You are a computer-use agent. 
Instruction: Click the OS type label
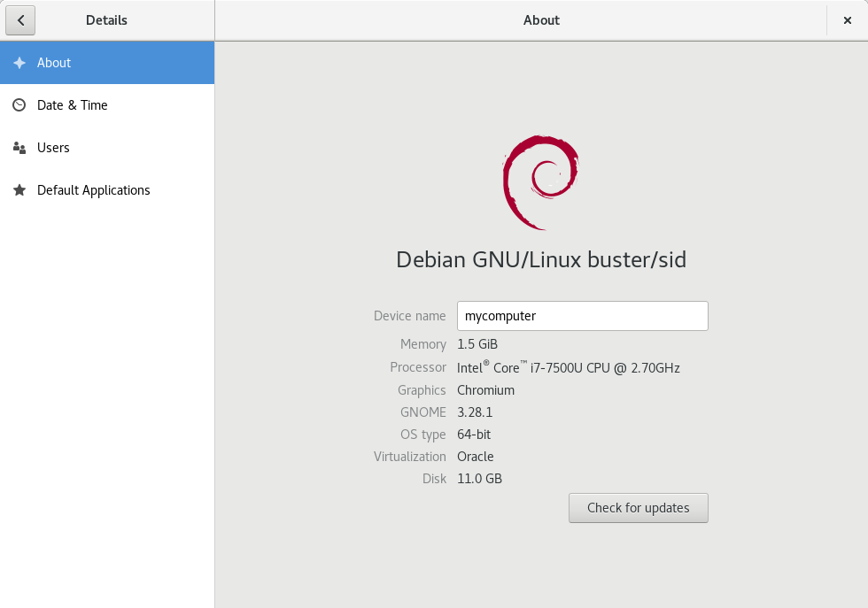click(423, 435)
